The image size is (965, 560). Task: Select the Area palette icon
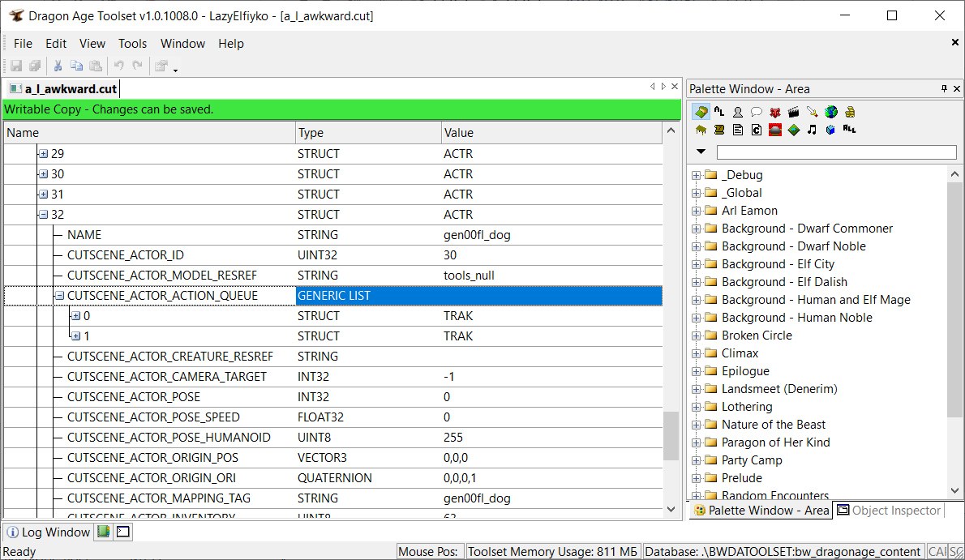coord(701,111)
